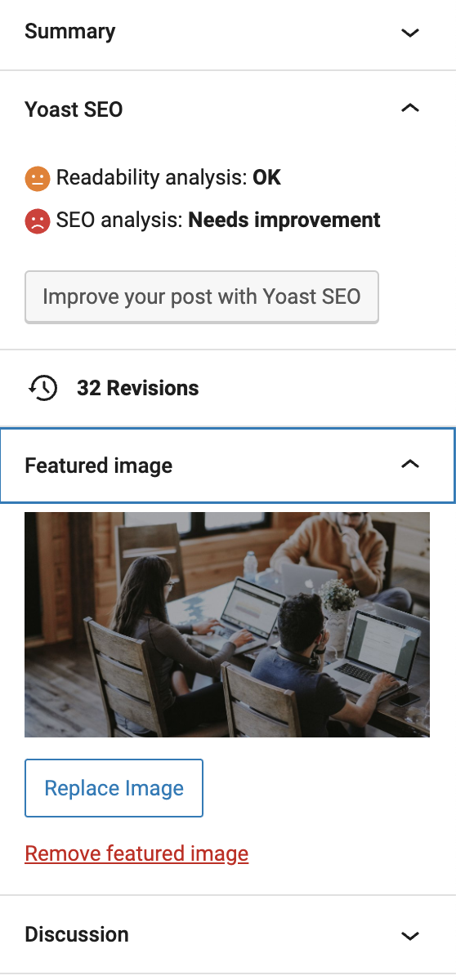Click the Replace Image button
Image resolution: width=456 pixels, height=980 pixels.
(x=114, y=788)
